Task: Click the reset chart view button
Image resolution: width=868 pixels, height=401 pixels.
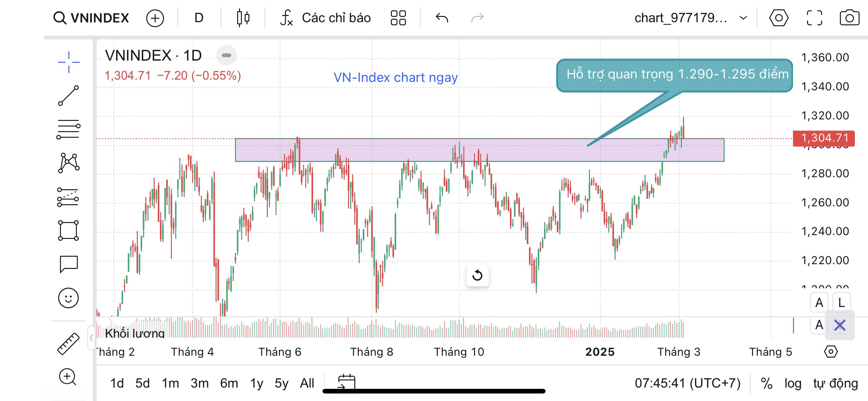Action: point(477,275)
